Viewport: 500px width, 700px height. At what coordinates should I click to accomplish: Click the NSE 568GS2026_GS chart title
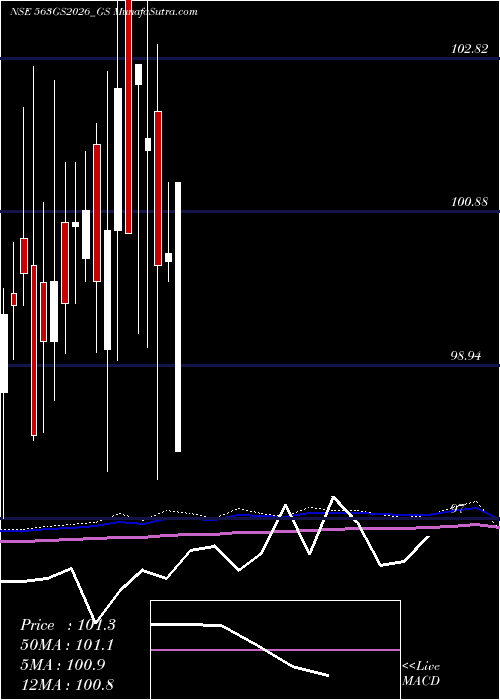[104, 12]
